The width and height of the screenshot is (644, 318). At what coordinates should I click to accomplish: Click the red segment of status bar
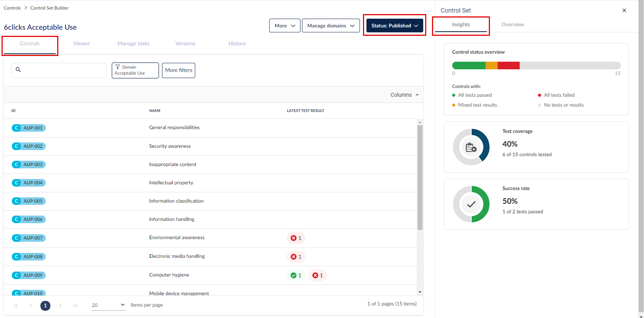508,66
